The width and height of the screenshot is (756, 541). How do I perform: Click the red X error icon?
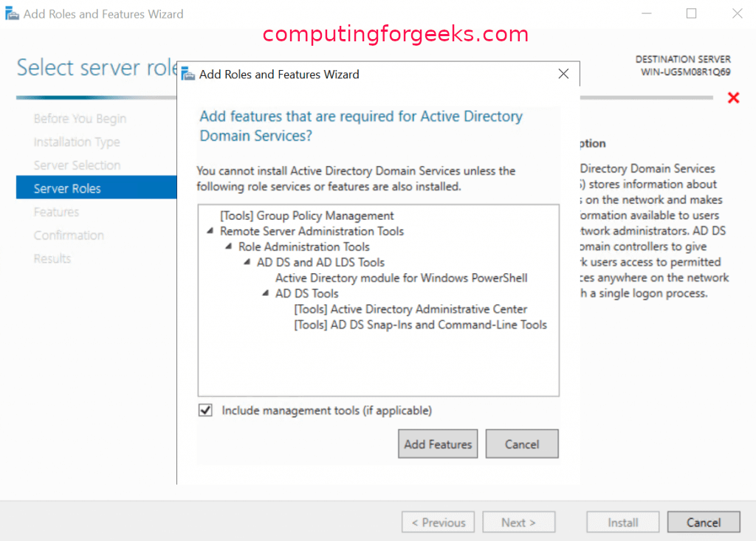click(733, 98)
